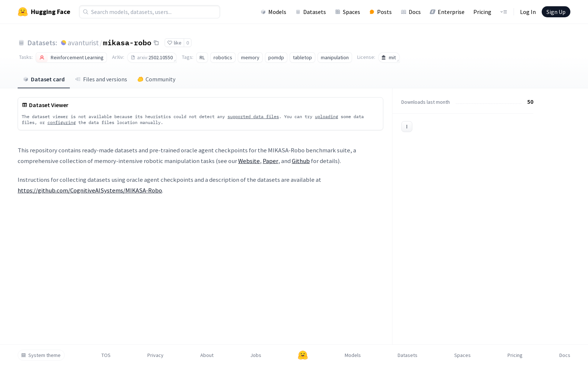
Task: Click the Hugging Face emoji in footer
Action: click(303, 355)
